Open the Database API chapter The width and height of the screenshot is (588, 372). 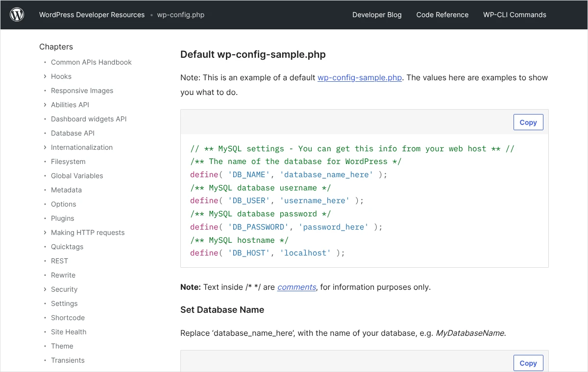73,133
